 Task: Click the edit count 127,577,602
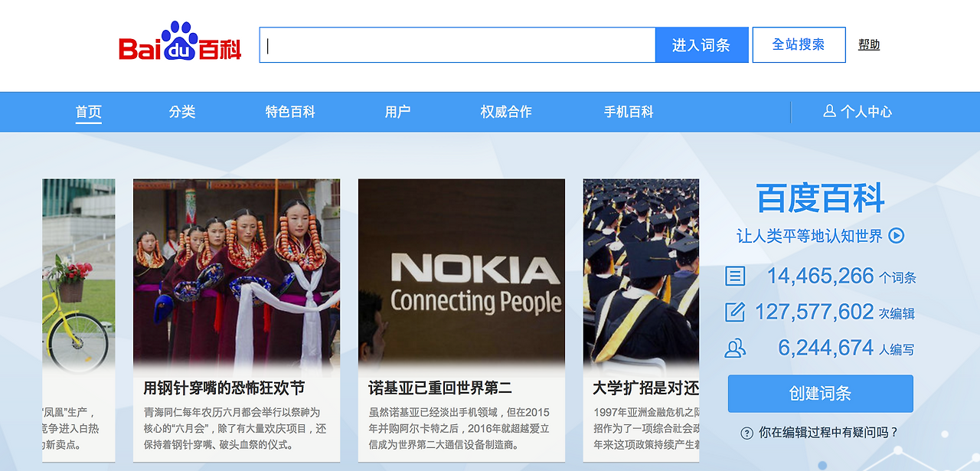point(814,312)
